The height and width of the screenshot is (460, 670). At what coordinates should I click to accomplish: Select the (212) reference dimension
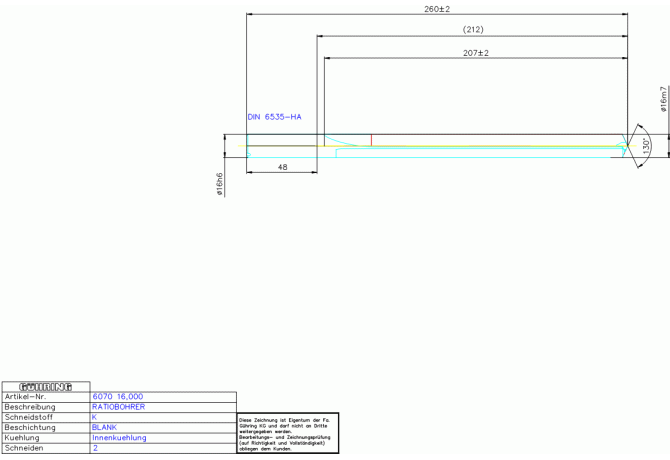click(473, 29)
